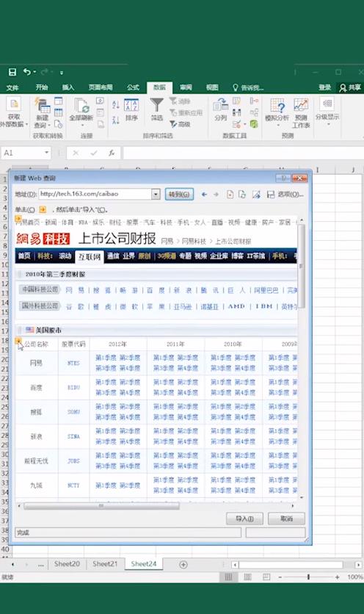
Task: Click inside the formula bar
Action: click(x=243, y=153)
